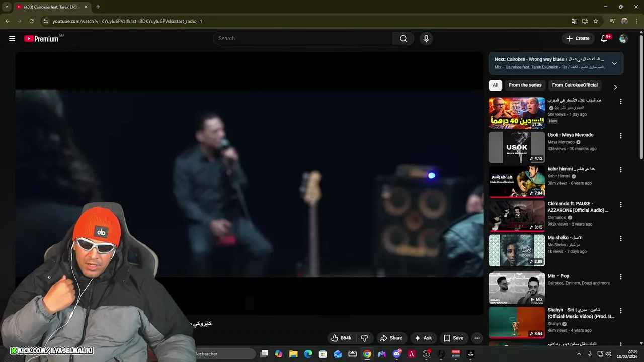644x362 pixels.
Task: Open the Clemando channel link
Action: point(557,218)
